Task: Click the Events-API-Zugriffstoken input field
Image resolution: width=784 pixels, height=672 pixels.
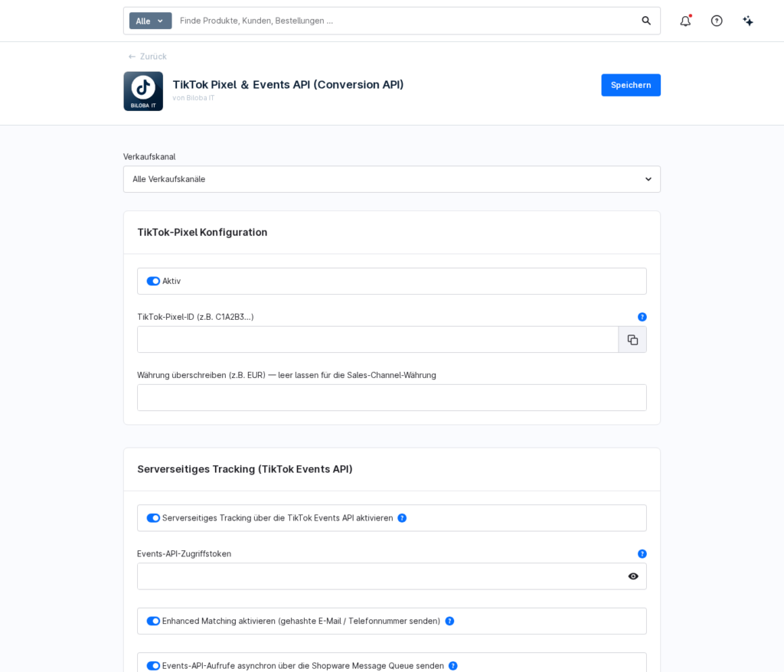Action: [391, 576]
